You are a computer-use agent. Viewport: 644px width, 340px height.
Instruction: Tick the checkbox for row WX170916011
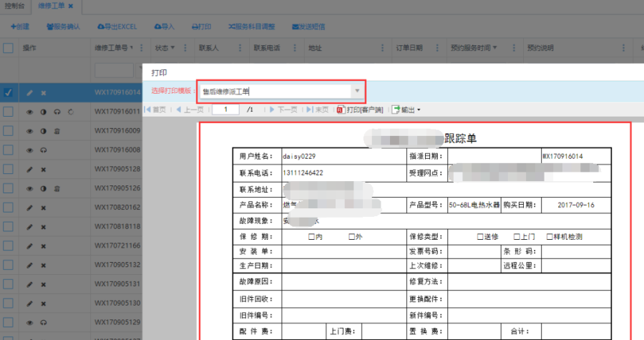[x=8, y=112]
